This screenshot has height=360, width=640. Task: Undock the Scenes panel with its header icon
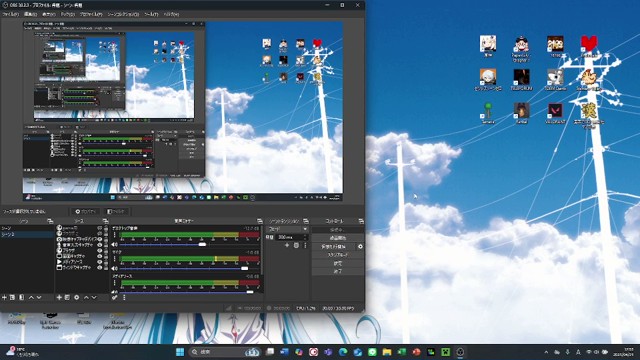50,221
